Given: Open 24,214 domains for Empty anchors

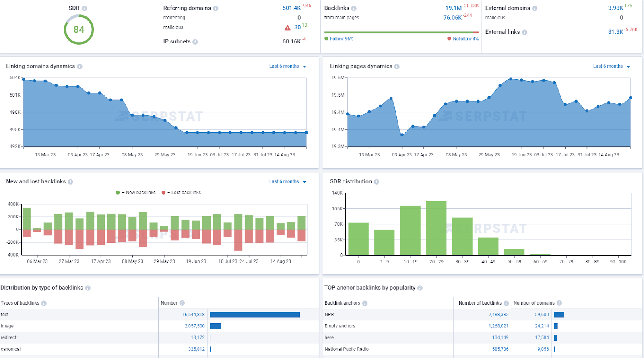Looking at the screenshot, I should coord(542,327).
